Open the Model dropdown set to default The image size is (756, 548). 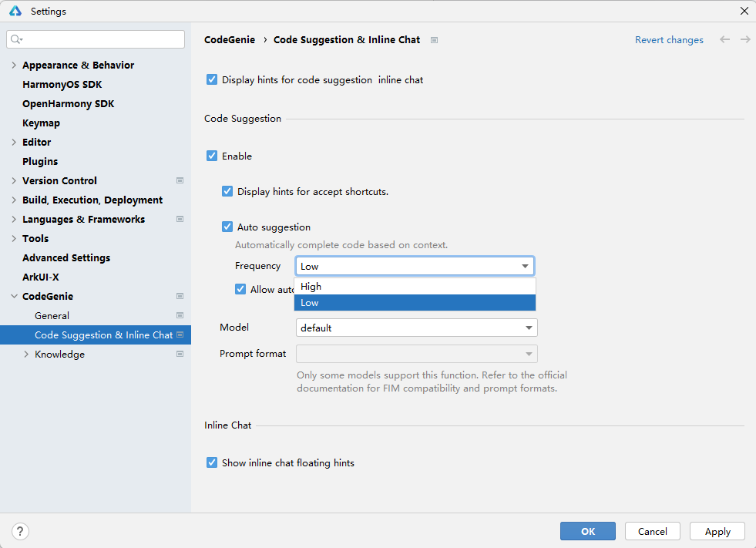click(416, 328)
